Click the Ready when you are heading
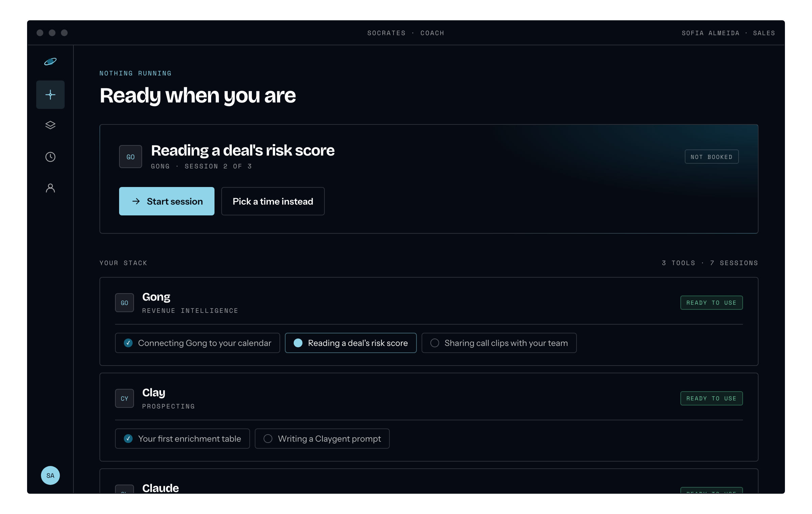This screenshot has height=514, width=812. [x=198, y=95]
